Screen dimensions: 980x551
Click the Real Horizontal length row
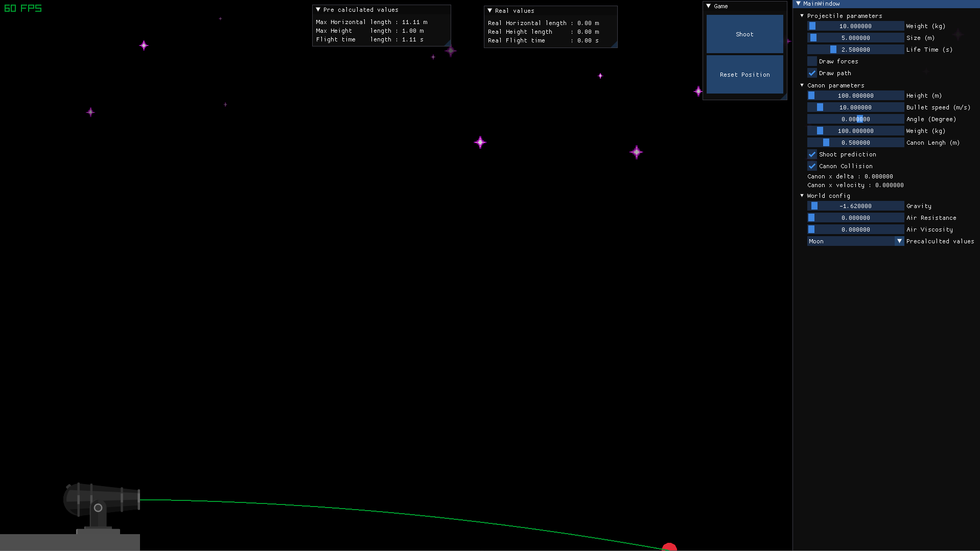pos(544,23)
